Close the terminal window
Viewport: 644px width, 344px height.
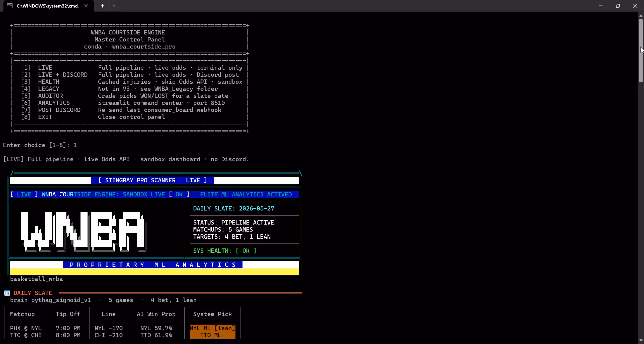[x=635, y=6]
